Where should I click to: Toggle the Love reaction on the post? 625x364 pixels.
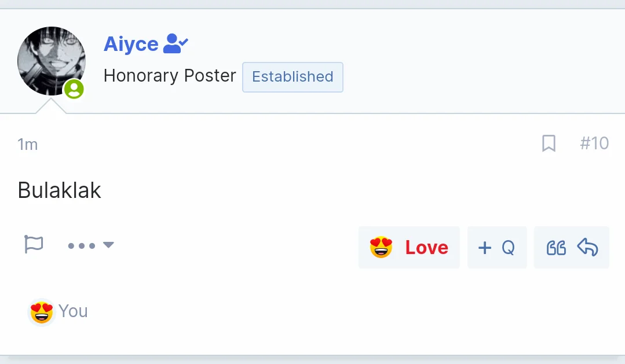point(409,247)
